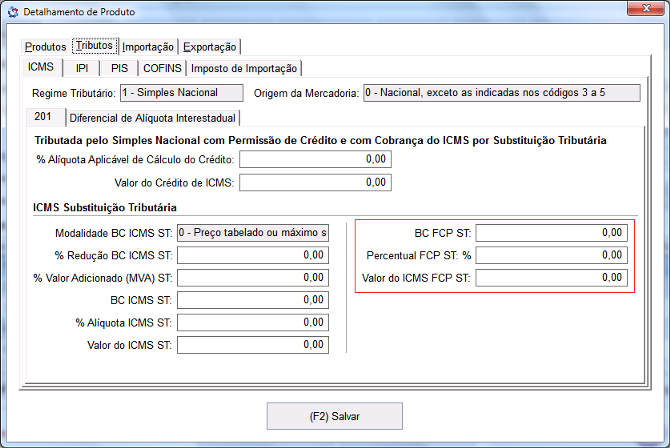Open the PIS tax tab

tap(119, 68)
